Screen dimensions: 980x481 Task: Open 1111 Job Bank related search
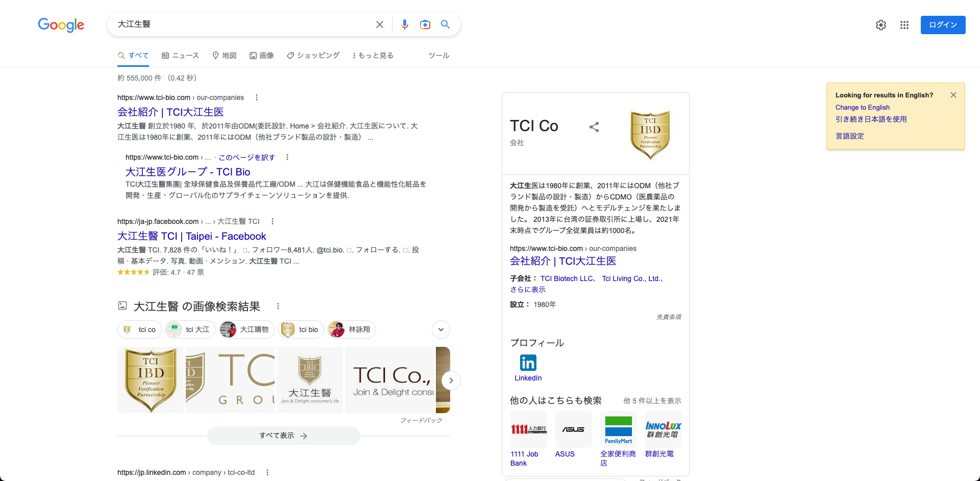(529, 439)
